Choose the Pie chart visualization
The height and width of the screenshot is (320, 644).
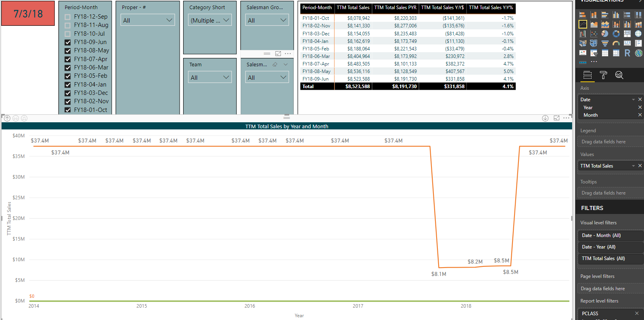(x=605, y=34)
